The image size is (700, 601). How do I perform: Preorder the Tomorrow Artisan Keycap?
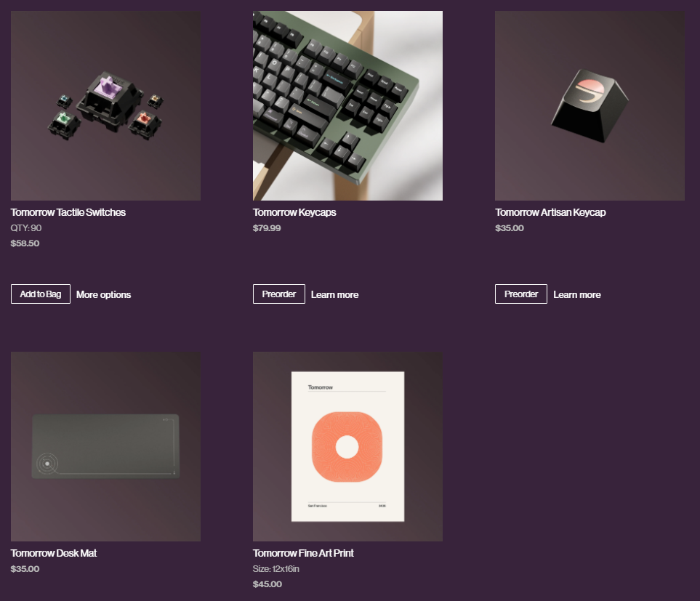pos(521,294)
